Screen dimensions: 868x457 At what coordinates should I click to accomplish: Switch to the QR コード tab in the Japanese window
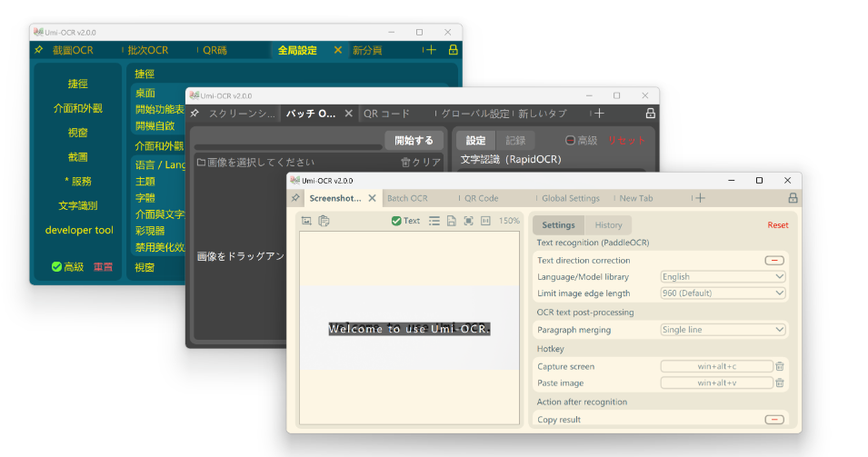(386, 114)
